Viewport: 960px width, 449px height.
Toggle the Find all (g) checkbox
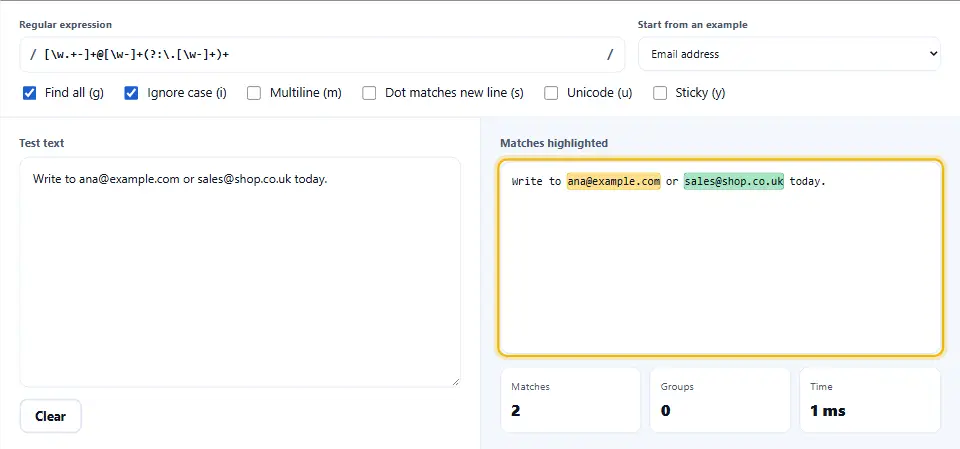(29, 93)
